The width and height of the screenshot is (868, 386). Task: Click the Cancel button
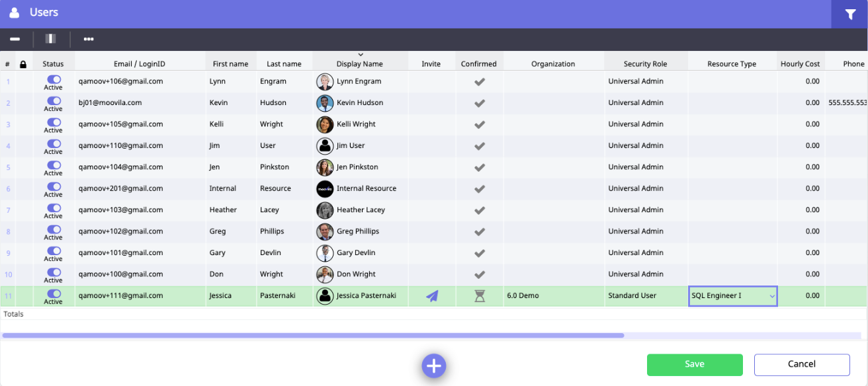(x=801, y=364)
